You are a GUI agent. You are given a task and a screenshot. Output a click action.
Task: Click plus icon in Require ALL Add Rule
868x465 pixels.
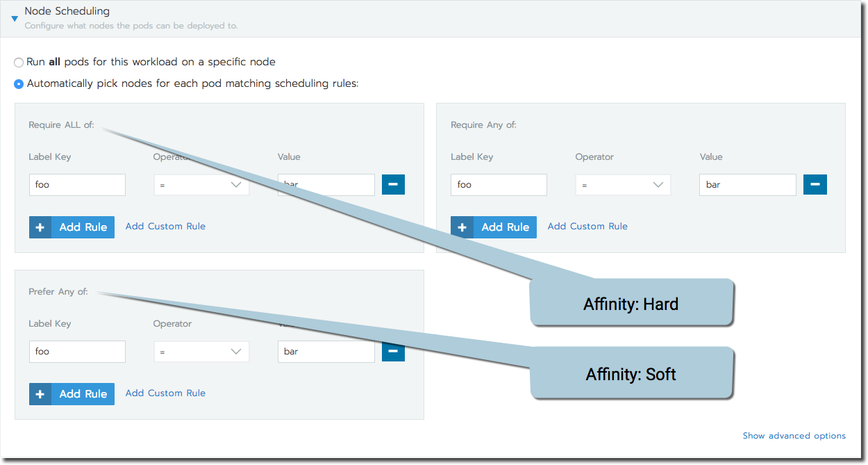(40, 227)
